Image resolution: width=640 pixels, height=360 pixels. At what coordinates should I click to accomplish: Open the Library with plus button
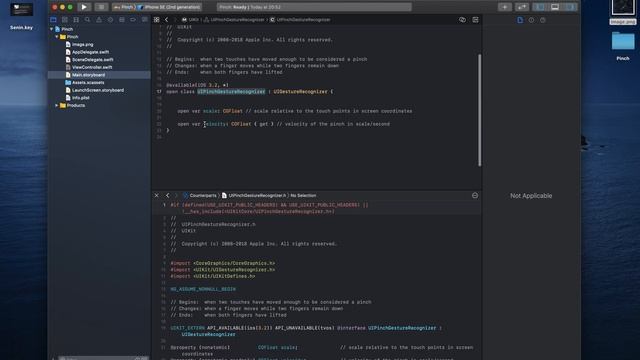(504, 7)
